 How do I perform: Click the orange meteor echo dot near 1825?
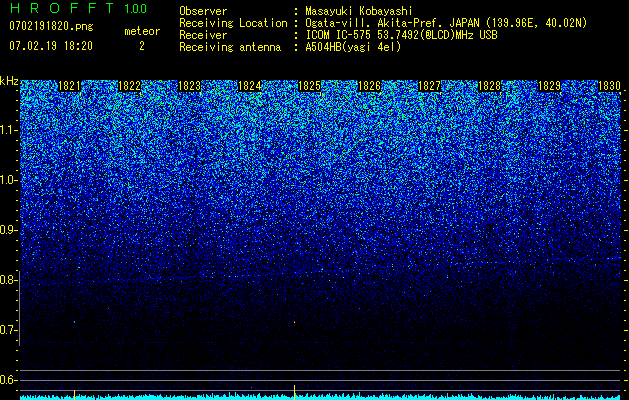tap(294, 322)
